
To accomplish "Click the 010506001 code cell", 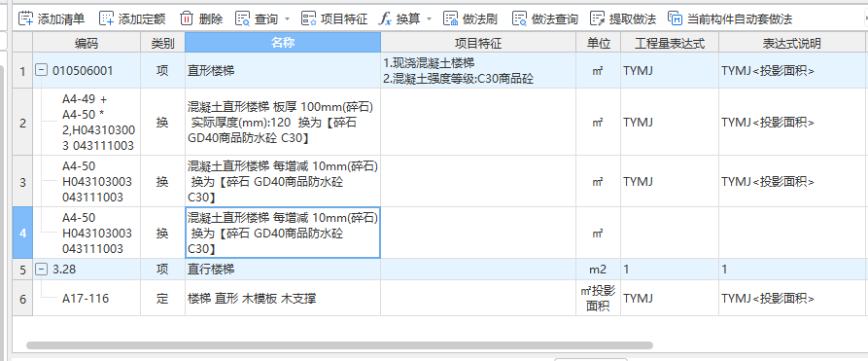I will tap(87, 71).
